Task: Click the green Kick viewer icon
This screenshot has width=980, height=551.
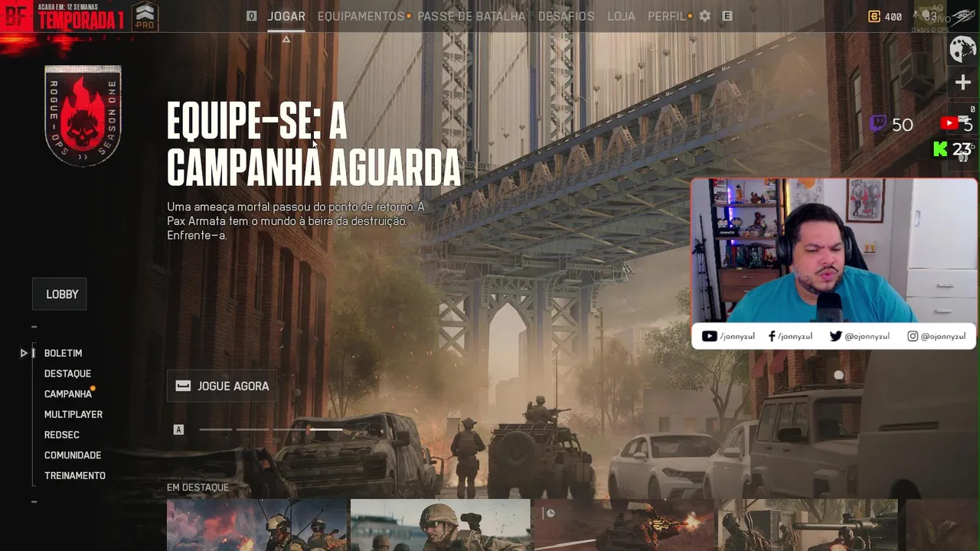Action: click(x=940, y=149)
